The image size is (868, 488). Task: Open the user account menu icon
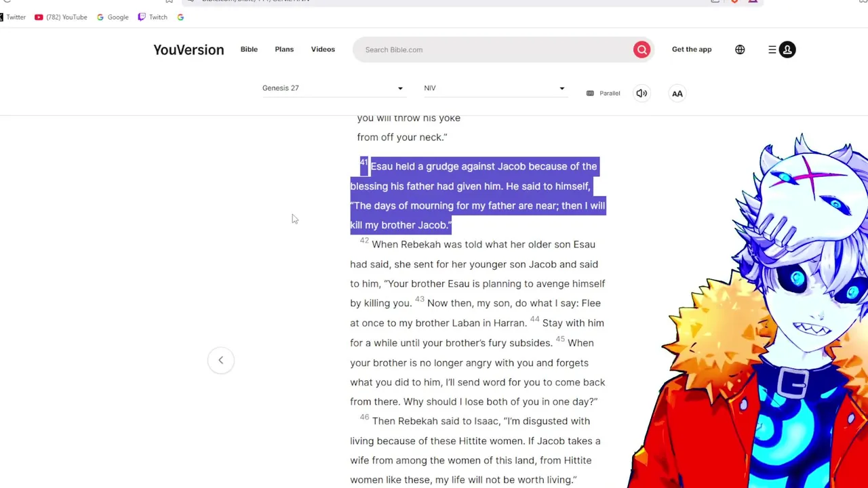(787, 49)
